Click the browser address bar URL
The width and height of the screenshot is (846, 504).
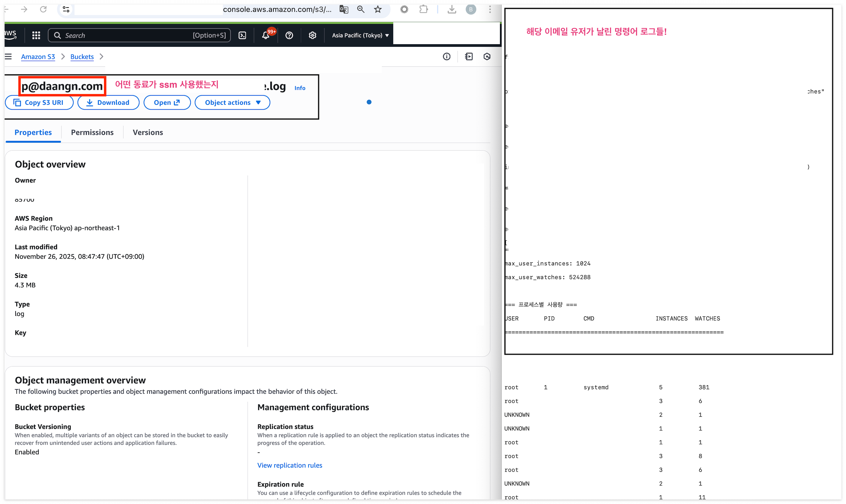277,10
